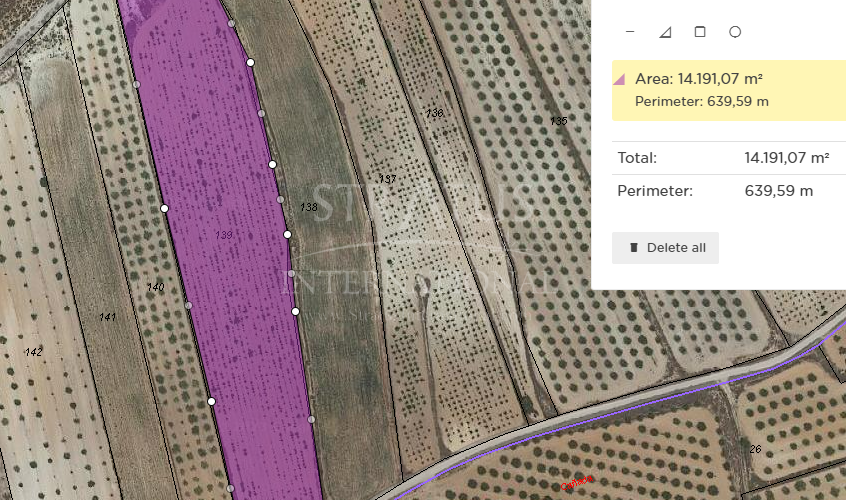Click the trash icon in Delete all
846x500 pixels.
pyautogui.click(x=633, y=248)
